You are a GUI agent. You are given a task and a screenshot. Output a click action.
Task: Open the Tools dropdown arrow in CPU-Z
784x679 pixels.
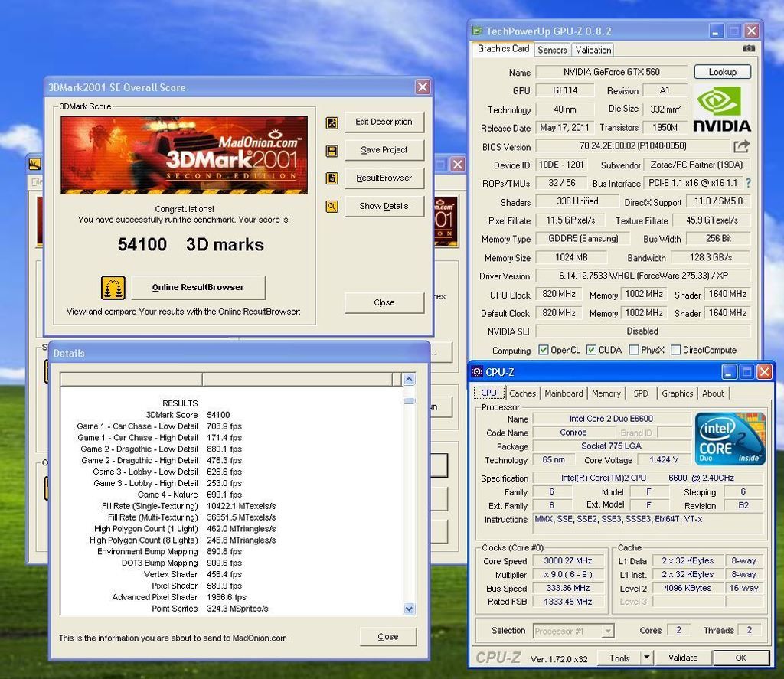tap(646, 658)
